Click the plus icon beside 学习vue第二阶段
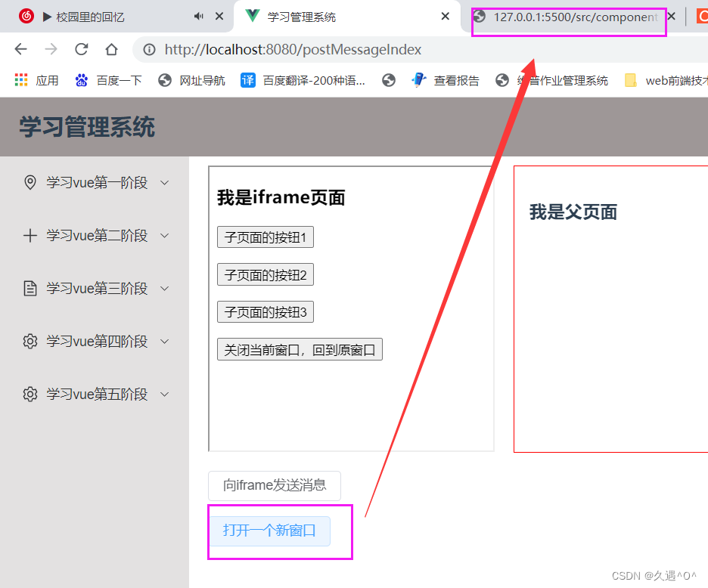Screen dimensions: 708x588 point(30,235)
